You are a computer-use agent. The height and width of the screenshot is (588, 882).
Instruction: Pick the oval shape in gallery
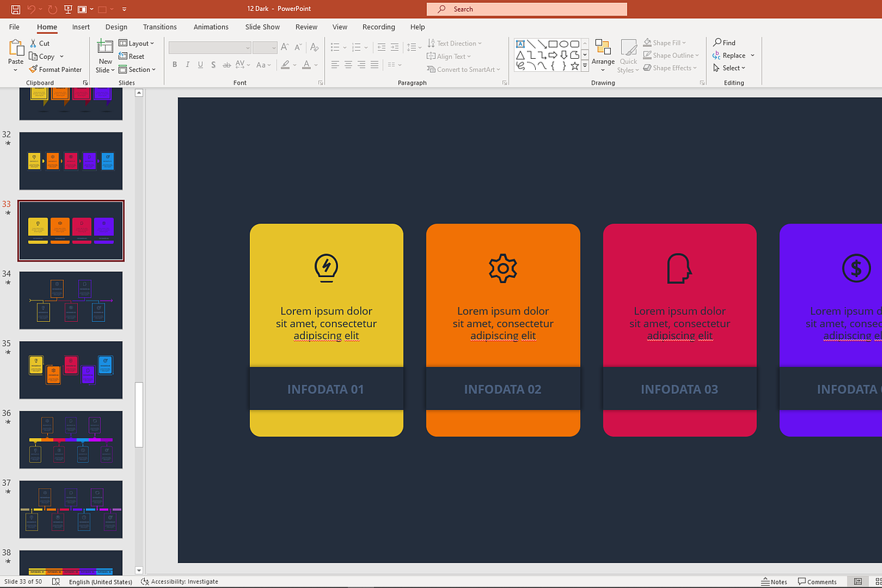point(564,43)
